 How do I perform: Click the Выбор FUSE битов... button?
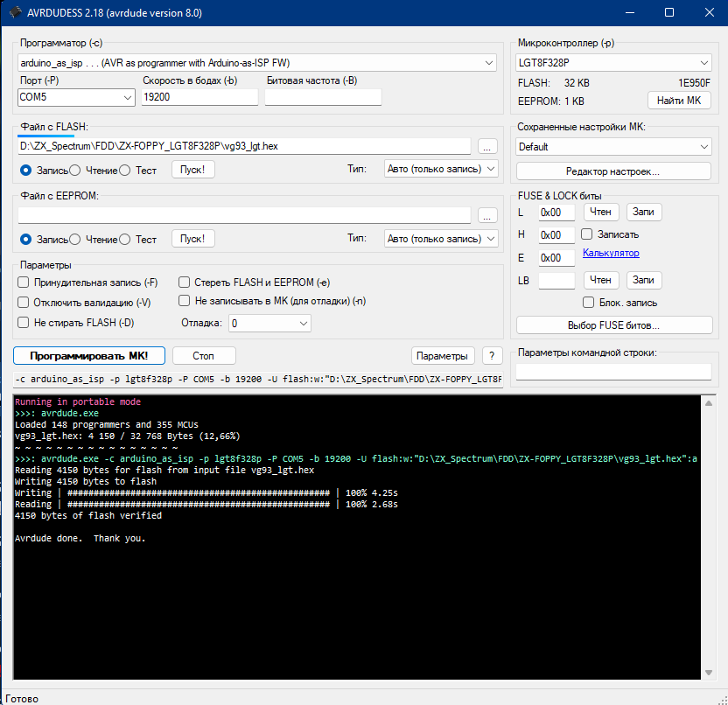pyautogui.click(x=614, y=325)
